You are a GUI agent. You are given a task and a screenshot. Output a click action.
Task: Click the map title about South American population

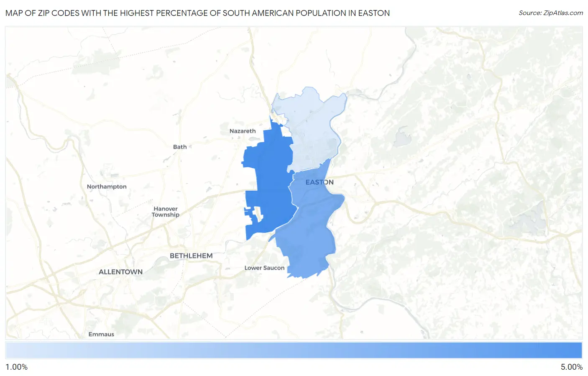[197, 13]
